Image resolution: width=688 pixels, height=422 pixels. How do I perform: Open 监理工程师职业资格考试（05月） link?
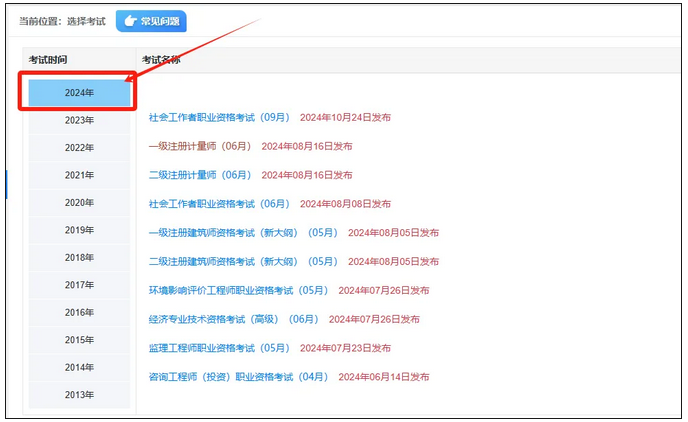(218, 348)
